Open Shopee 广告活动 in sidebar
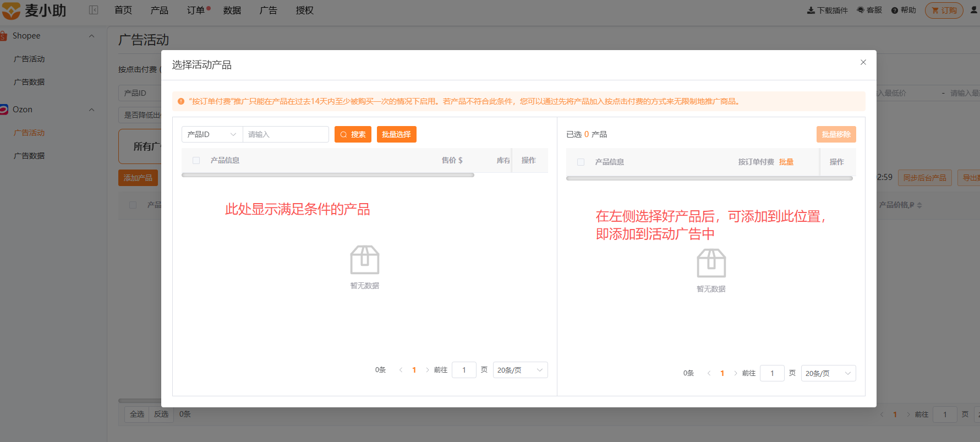This screenshot has height=442, width=980. coord(29,59)
